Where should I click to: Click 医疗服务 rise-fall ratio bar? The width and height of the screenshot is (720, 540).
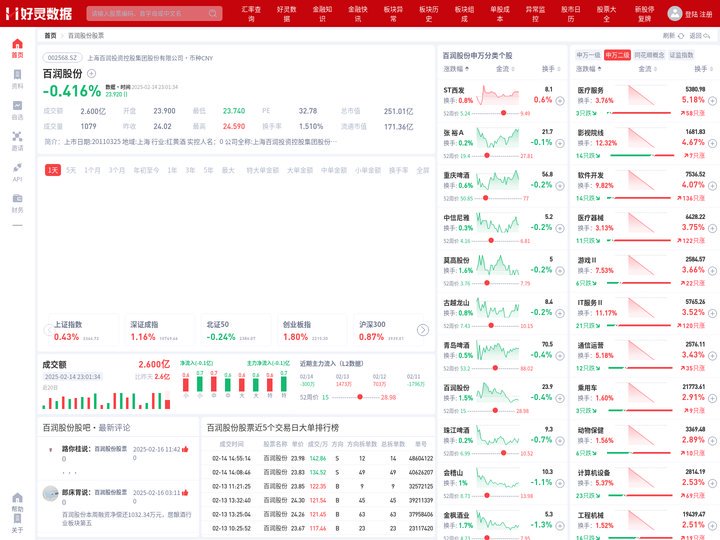pyautogui.click(x=640, y=113)
